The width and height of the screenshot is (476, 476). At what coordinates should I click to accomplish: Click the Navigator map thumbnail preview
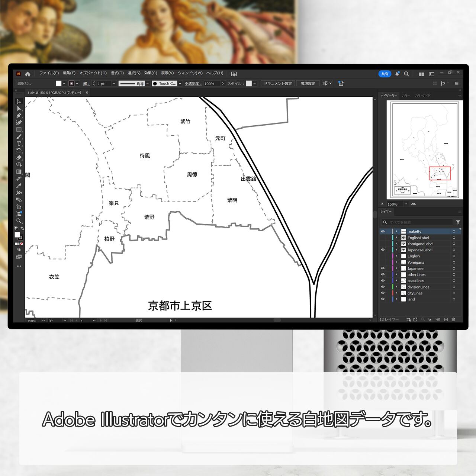point(425,150)
